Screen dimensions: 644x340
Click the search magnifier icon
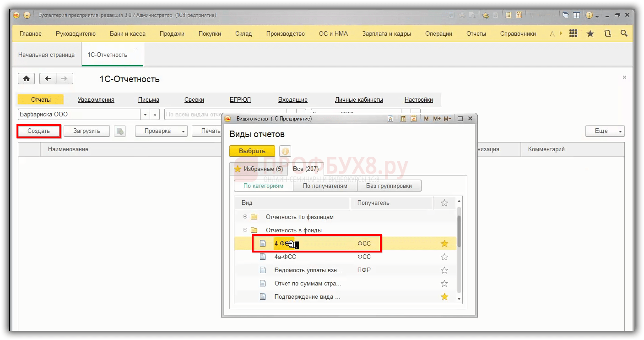(x=624, y=33)
